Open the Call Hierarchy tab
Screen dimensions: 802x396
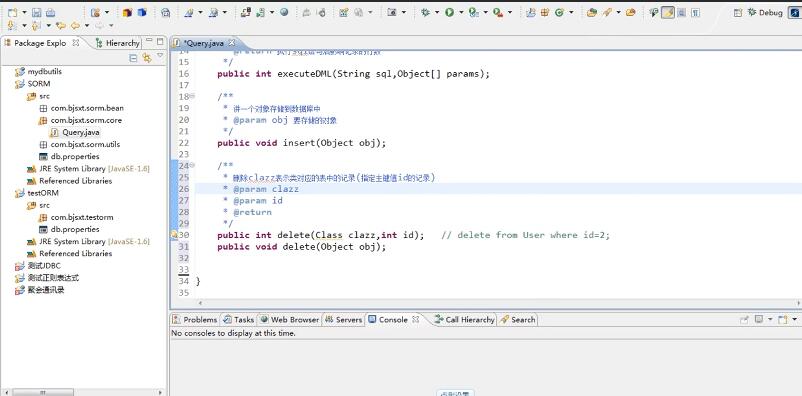pos(464,319)
